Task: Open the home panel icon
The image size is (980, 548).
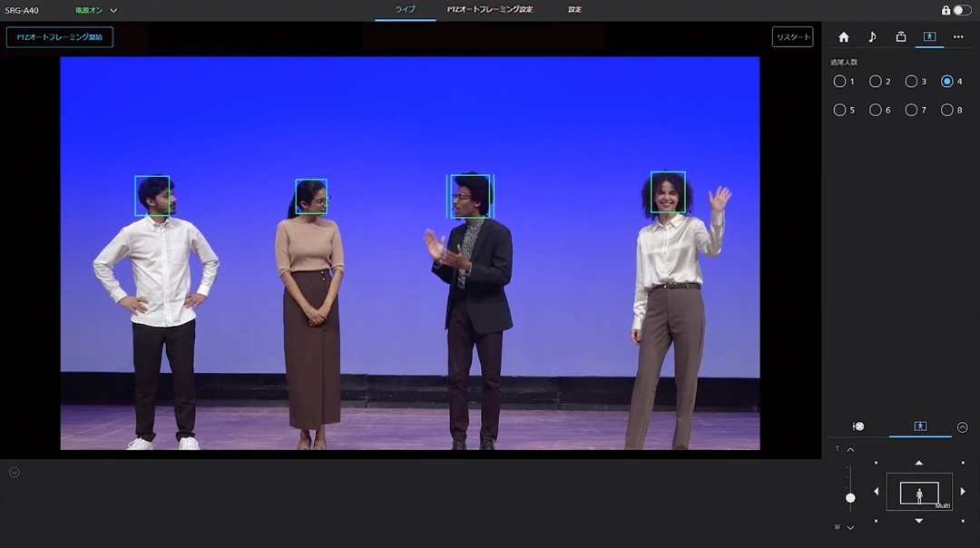Action: pyautogui.click(x=843, y=37)
